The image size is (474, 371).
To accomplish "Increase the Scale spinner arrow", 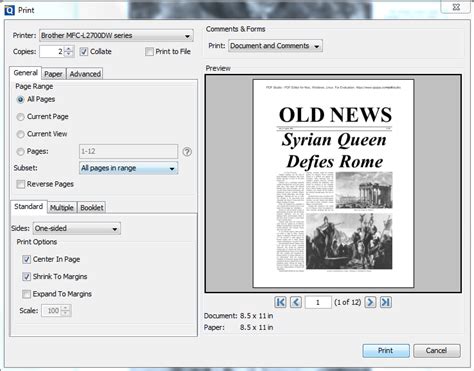I will pos(66,308).
